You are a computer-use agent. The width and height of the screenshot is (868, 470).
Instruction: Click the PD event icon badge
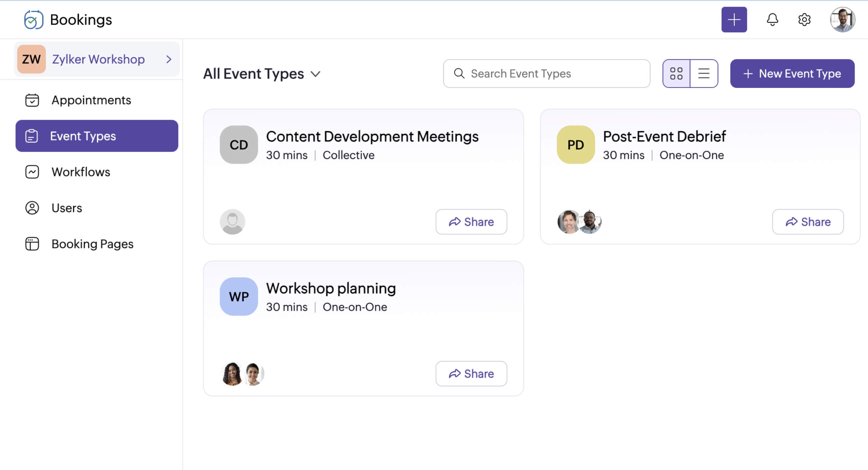click(x=575, y=145)
